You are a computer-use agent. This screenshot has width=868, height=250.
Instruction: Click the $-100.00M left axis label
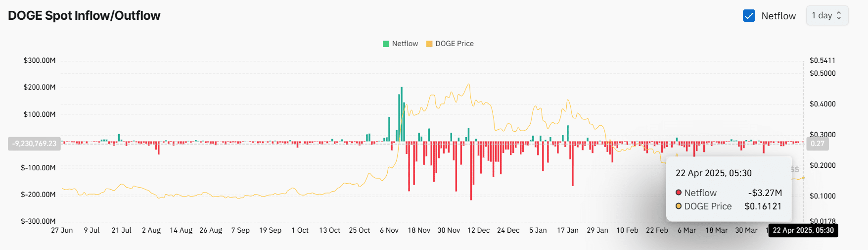coord(38,168)
